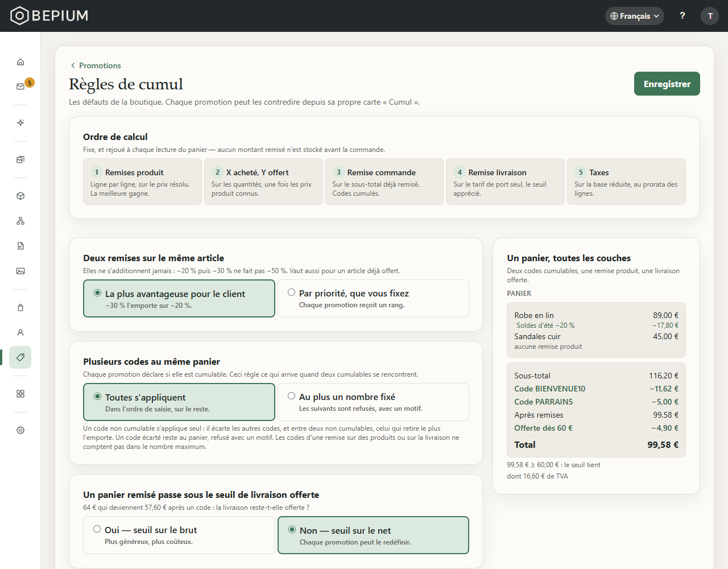Choose "Au plus un nombre fixé" option
The width and height of the screenshot is (728, 569).
pyautogui.click(x=373, y=402)
